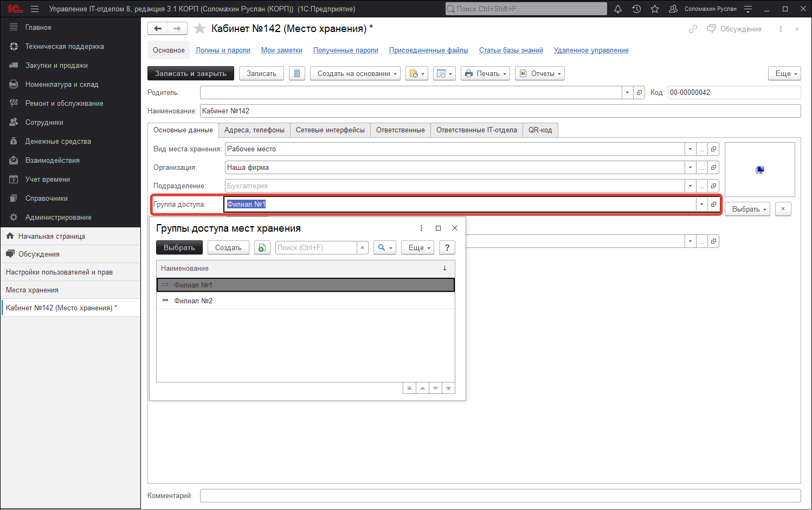
Task: Open Техническая поддержка in the sidebar
Action: 65,47
